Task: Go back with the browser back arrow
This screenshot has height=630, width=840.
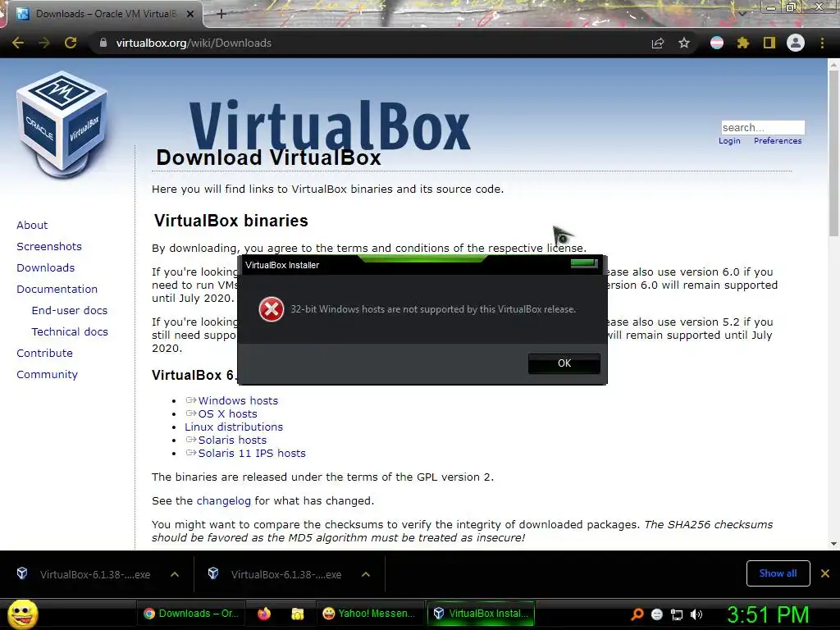Action: tap(18, 43)
